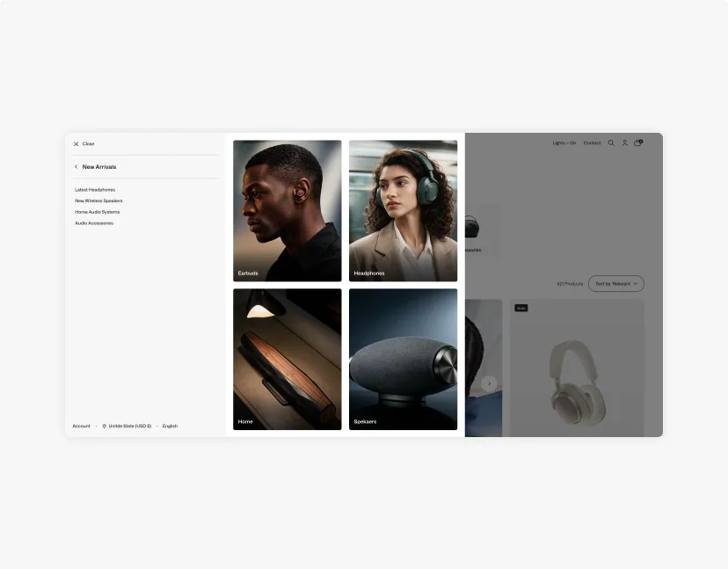Open the beige headphones product with Sale badge
Image resolution: width=728 pixels, height=569 pixels.
577,368
